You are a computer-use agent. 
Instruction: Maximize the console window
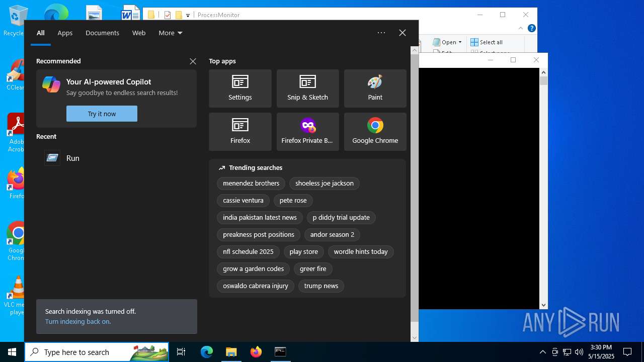(513, 60)
